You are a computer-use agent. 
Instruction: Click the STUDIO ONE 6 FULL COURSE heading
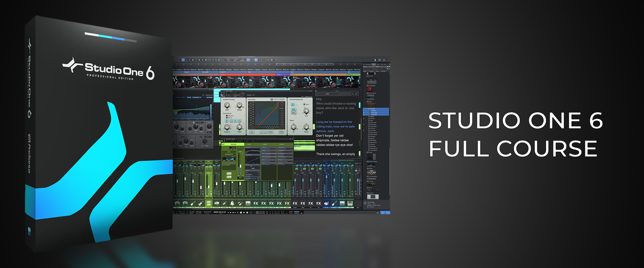click(516, 134)
